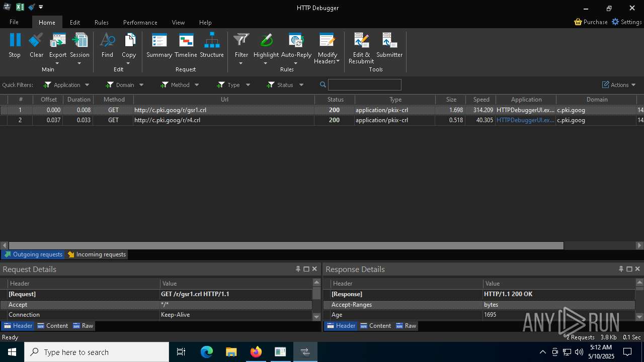Expand the Export dropdown arrow
The width and height of the screenshot is (644, 362).
coord(57,63)
